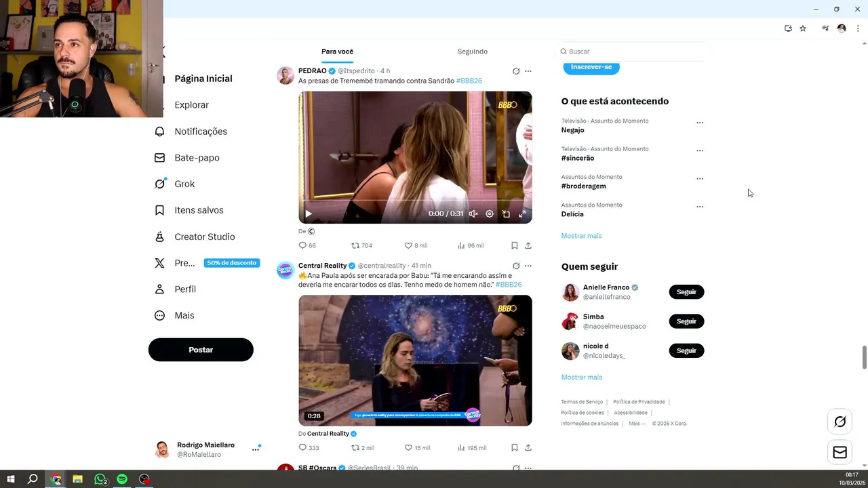
Task: Share the Central Reality post
Action: pos(528,447)
